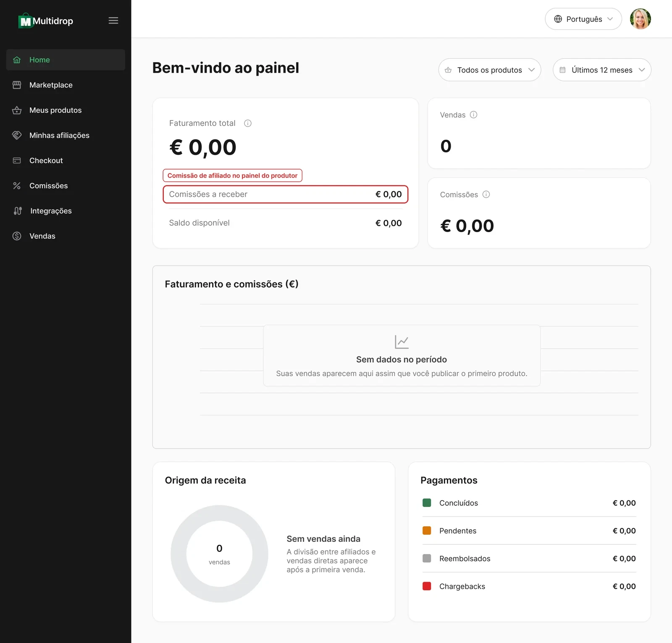Click the Multidrop logo icon
This screenshot has height=643, width=672.
point(26,21)
